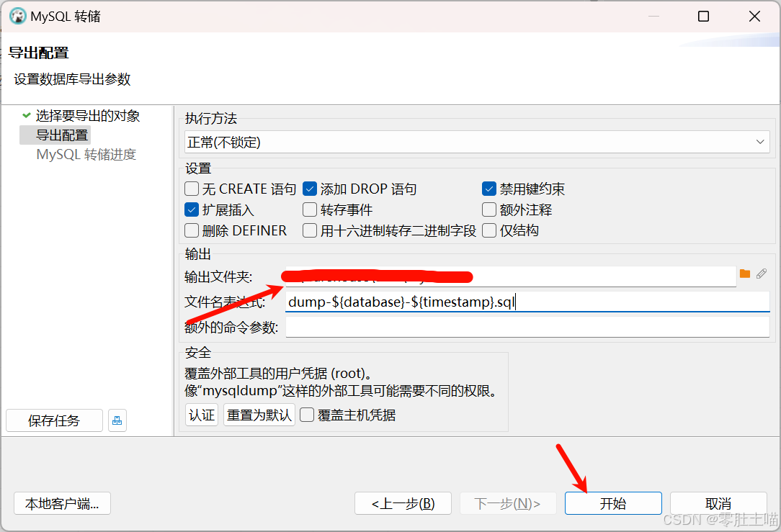The image size is (781, 532).
Task: Open the 执行方法 dropdown
Action: click(477, 143)
